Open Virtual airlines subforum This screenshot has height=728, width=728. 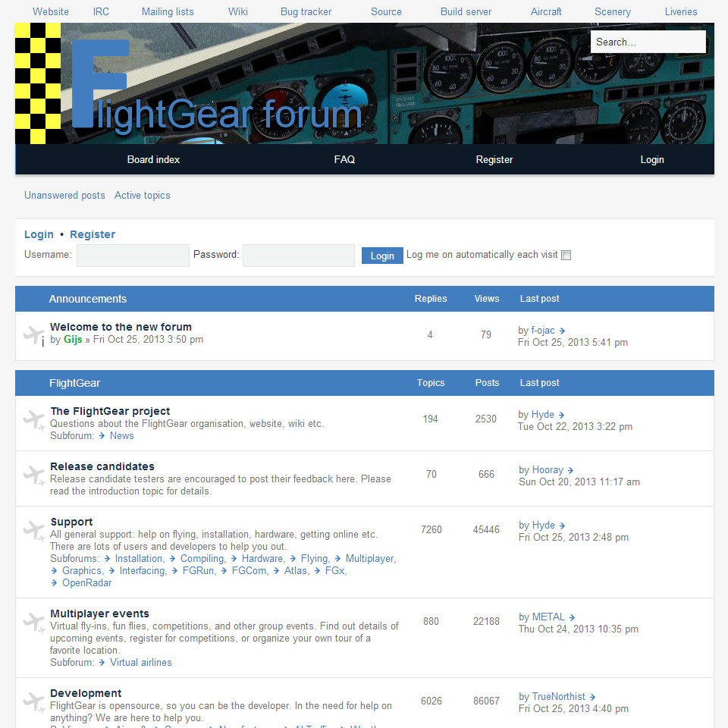(141, 663)
